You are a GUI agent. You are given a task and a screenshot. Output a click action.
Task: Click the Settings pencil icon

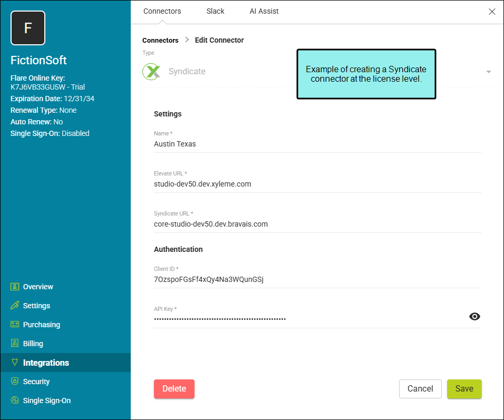tap(15, 306)
